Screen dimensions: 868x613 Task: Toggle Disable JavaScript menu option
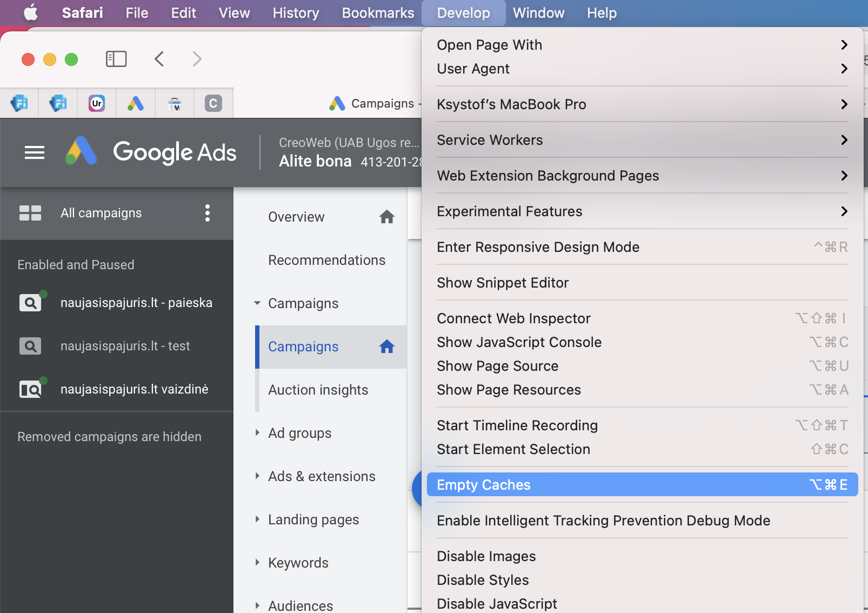pyautogui.click(x=497, y=603)
